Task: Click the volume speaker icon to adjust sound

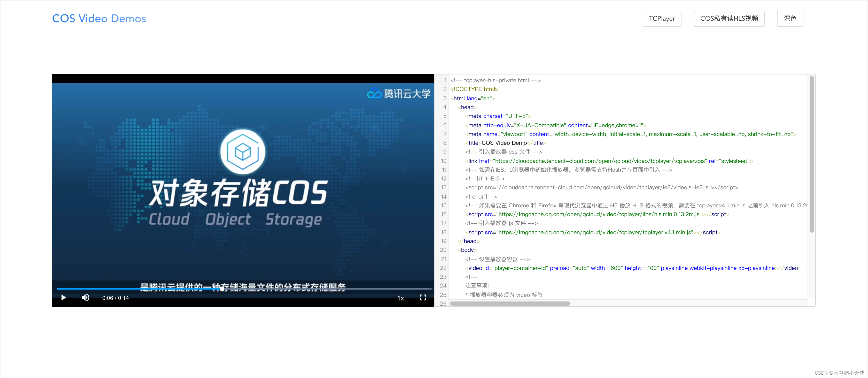Action: point(85,298)
